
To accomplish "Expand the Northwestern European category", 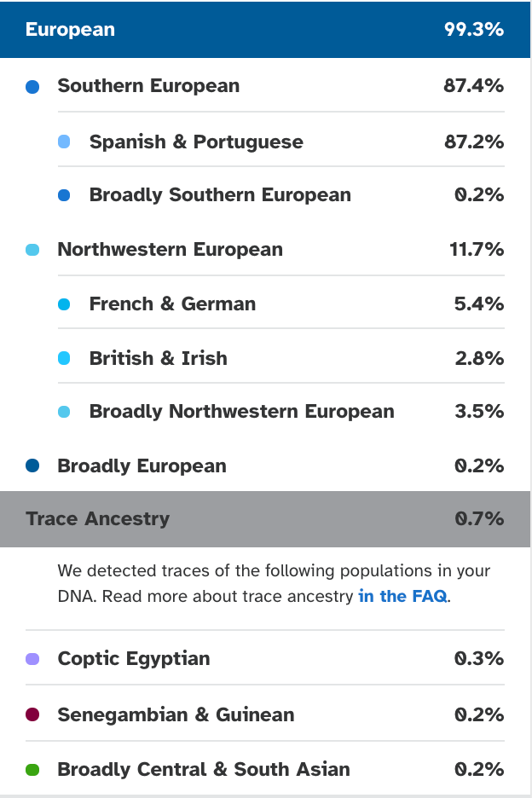I will (170, 250).
